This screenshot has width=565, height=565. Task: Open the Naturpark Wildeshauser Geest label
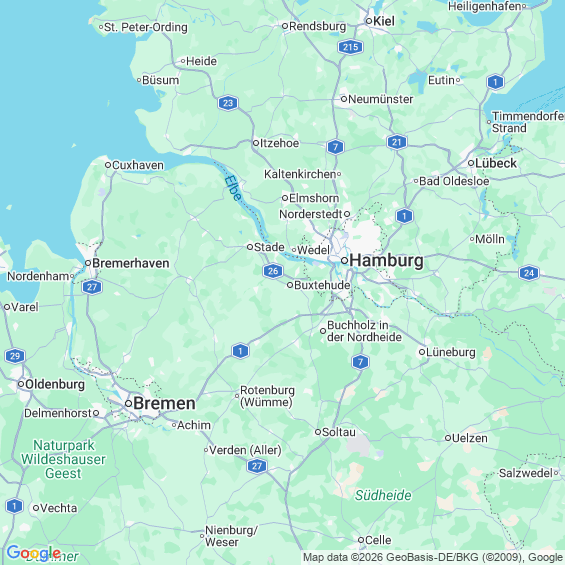tap(63, 459)
